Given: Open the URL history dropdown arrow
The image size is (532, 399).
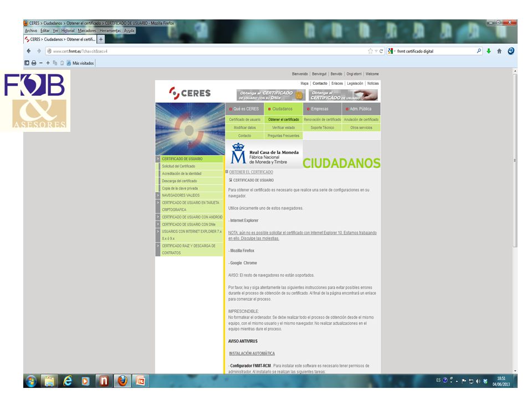Looking at the screenshot, I should pos(376,51).
